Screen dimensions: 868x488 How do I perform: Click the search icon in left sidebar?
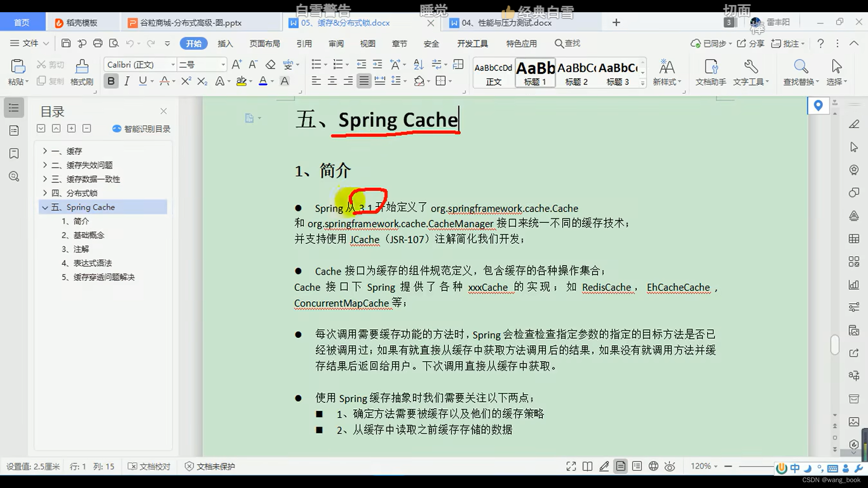click(14, 176)
